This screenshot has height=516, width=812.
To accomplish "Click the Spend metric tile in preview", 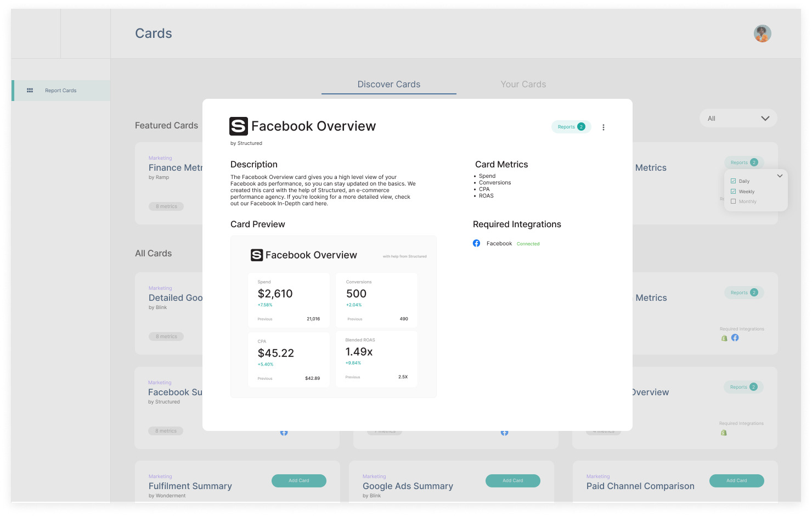I will click(x=289, y=300).
